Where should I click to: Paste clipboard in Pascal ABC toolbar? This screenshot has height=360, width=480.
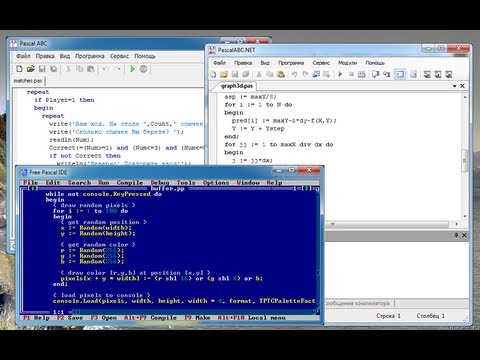tap(91, 69)
